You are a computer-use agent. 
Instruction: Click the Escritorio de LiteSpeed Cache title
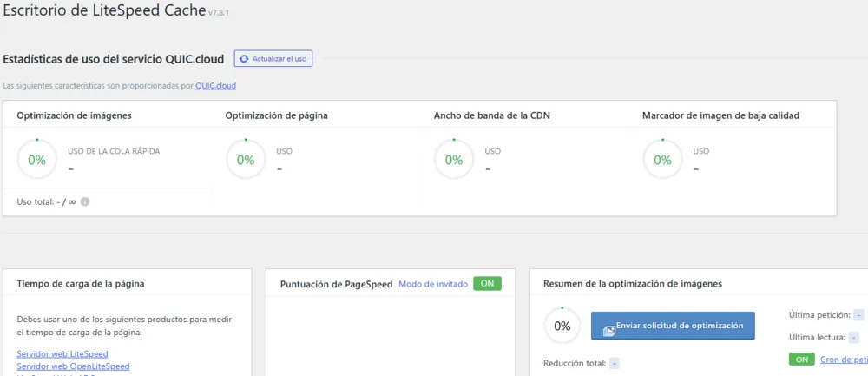tap(104, 10)
